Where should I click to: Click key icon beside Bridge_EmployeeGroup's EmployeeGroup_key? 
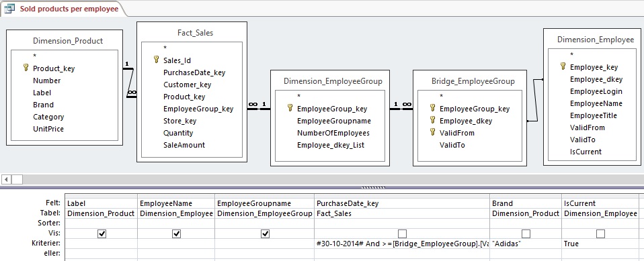point(432,108)
